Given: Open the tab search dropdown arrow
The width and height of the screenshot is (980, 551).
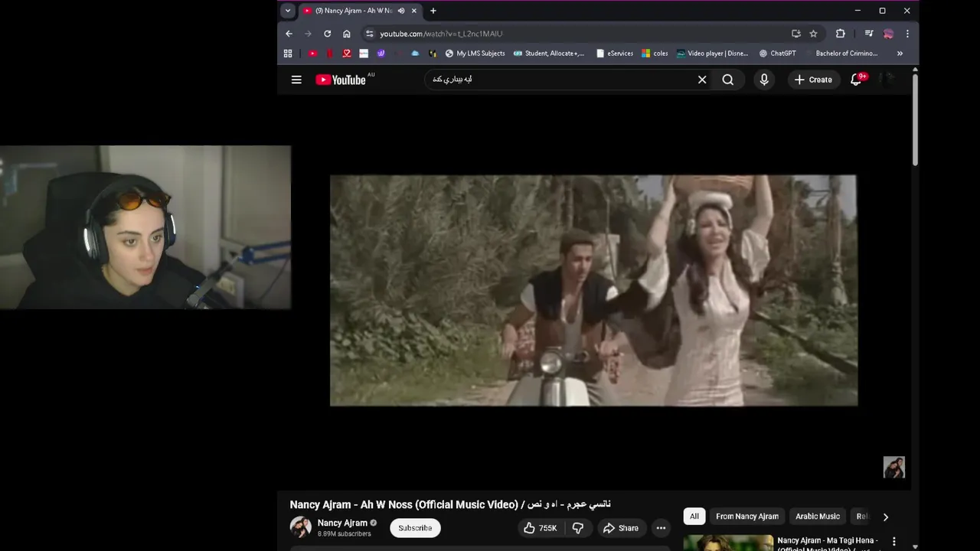Looking at the screenshot, I should 288,11.
